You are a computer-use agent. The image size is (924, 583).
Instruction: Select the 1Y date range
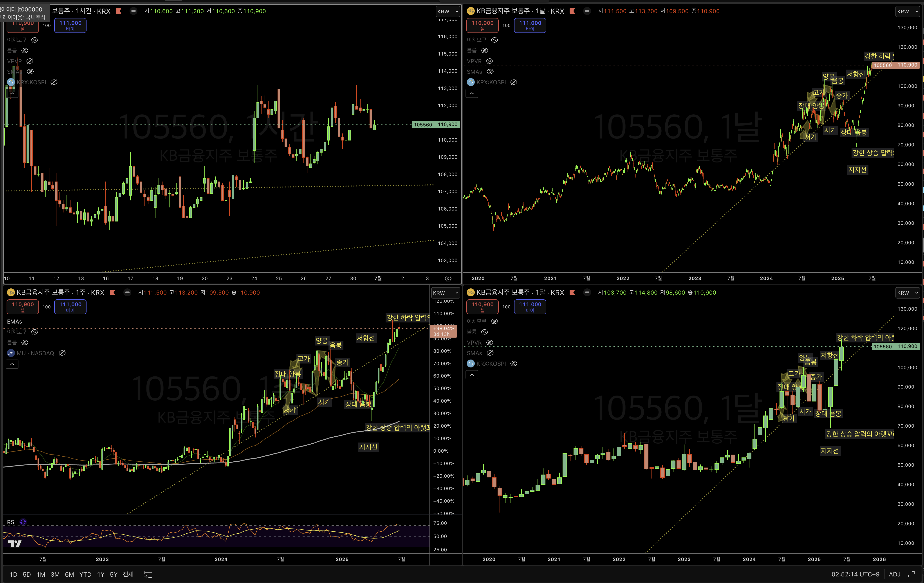(x=101, y=574)
